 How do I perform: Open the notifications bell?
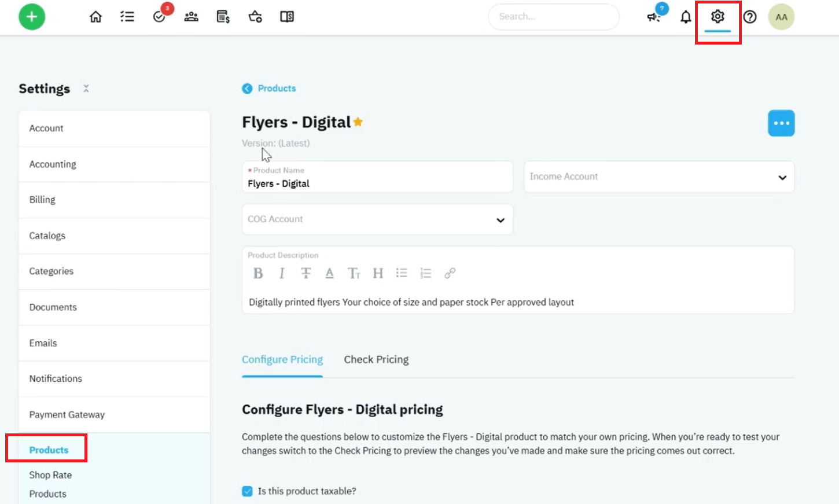pyautogui.click(x=686, y=17)
